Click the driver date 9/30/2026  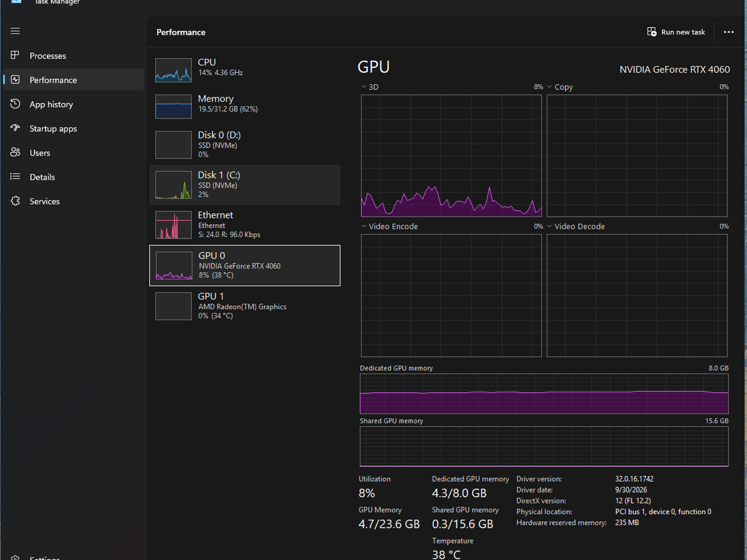[631, 490]
